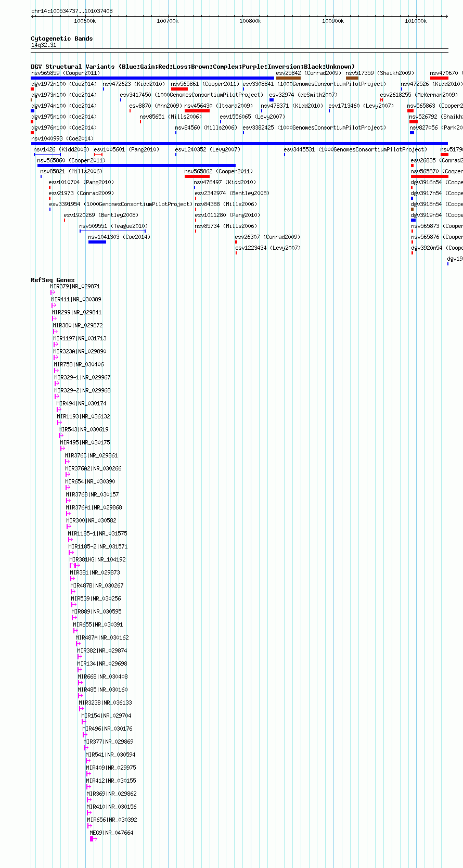Click the red bar under nsv565861
This screenshot has height=868, width=463.
[x=179, y=89]
